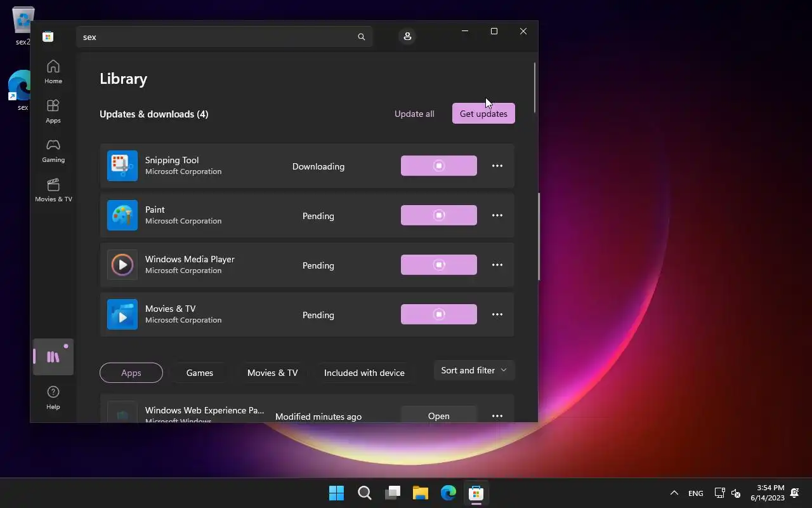Select the Library icon in the sidebar
Screen dimensions: 812x508
53,357
